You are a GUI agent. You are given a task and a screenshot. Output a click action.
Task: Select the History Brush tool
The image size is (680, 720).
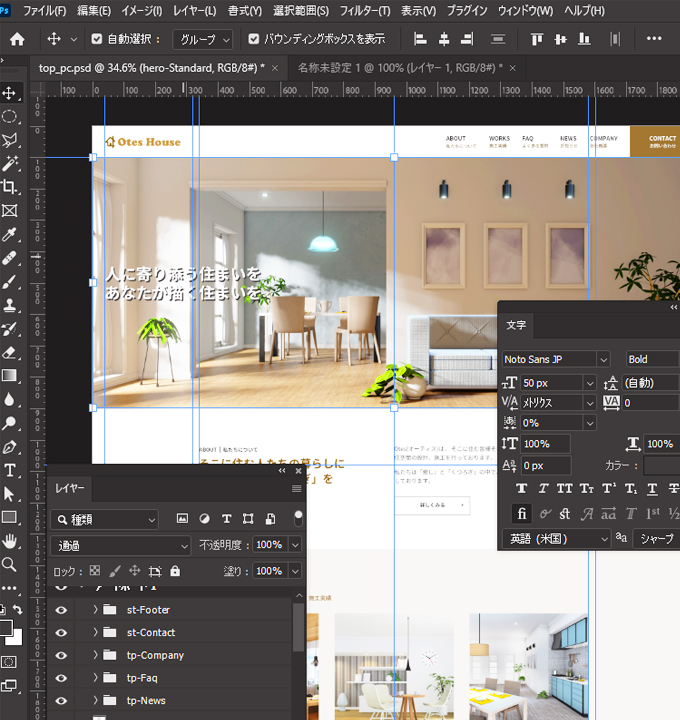[9, 329]
